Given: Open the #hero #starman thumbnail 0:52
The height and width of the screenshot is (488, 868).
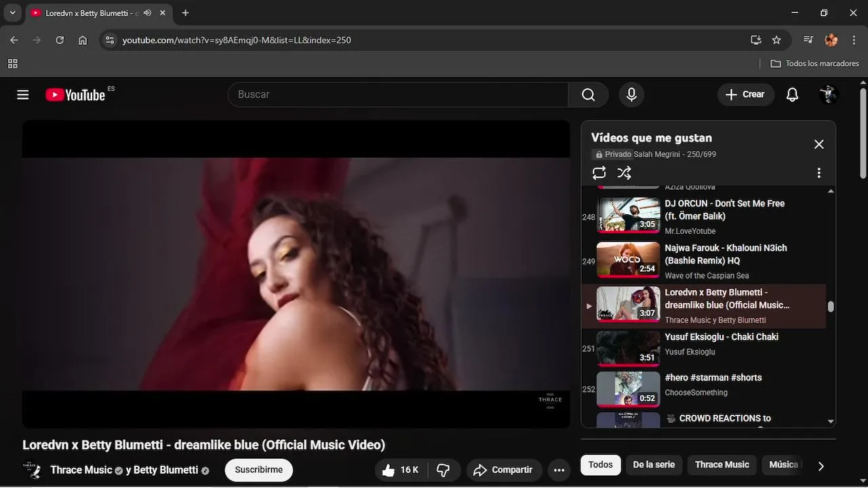Looking at the screenshot, I should pos(628,390).
